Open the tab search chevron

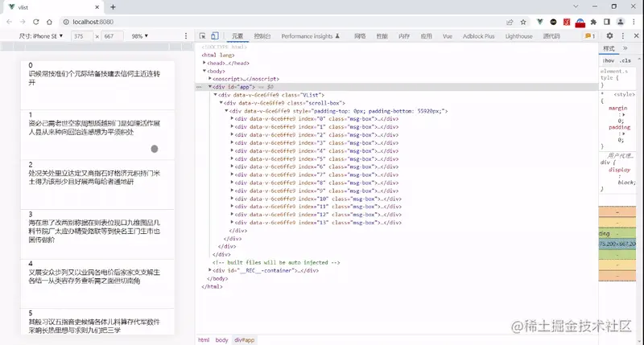coord(576,6)
